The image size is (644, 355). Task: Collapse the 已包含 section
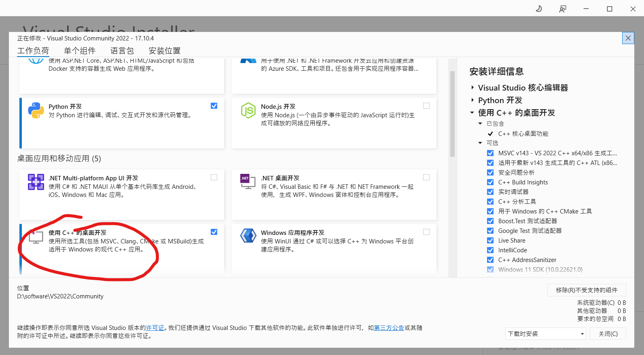[x=480, y=124]
